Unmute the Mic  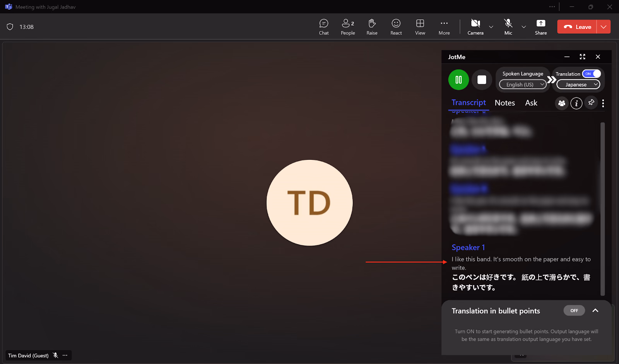(x=508, y=27)
